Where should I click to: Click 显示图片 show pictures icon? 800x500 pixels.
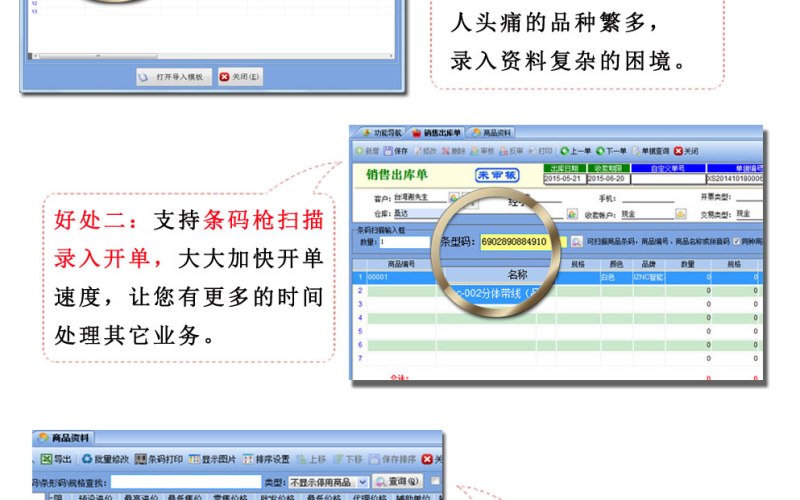(212, 459)
